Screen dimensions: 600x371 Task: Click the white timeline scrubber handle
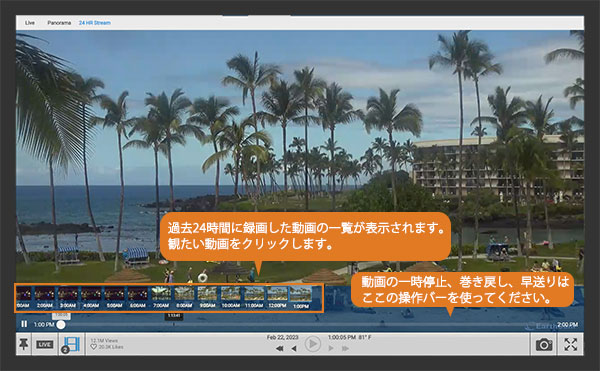pos(61,325)
